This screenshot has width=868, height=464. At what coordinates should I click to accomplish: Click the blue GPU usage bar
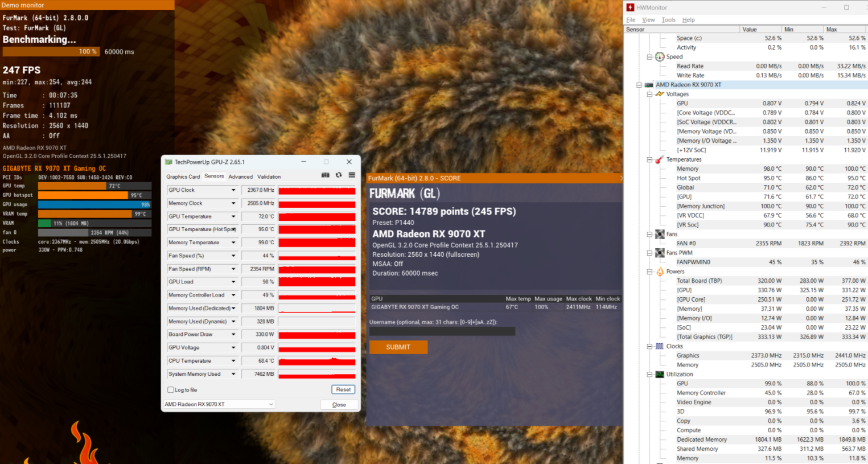[94, 204]
